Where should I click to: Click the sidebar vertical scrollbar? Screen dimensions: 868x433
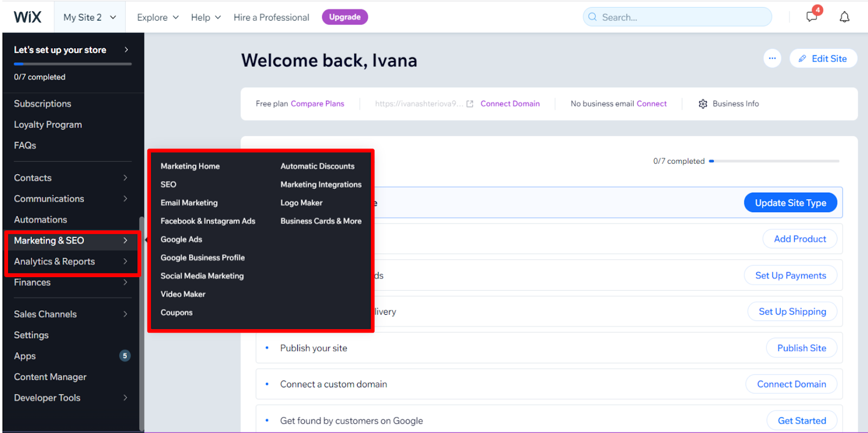(142, 323)
